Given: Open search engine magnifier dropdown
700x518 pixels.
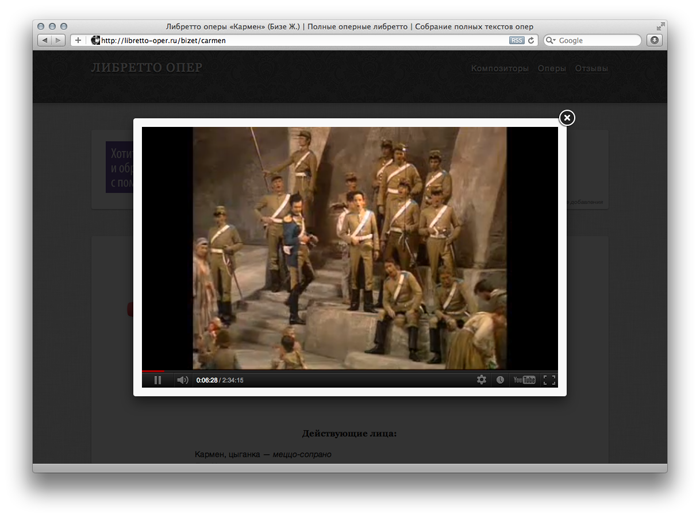Looking at the screenshot, I should [x=551, y=40].
